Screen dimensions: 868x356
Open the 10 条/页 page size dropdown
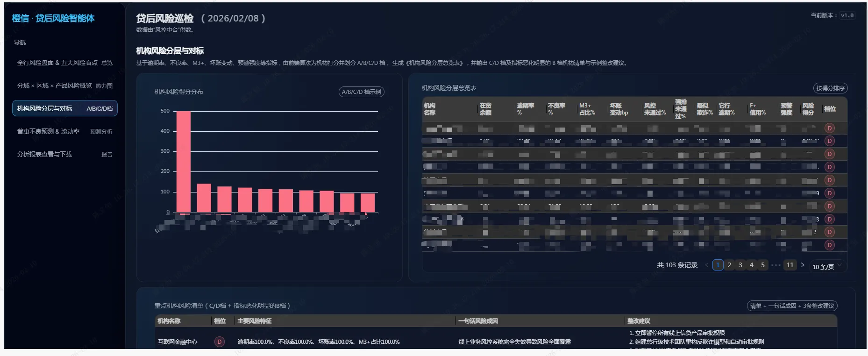pyautogui.click(x=827, y=266)
